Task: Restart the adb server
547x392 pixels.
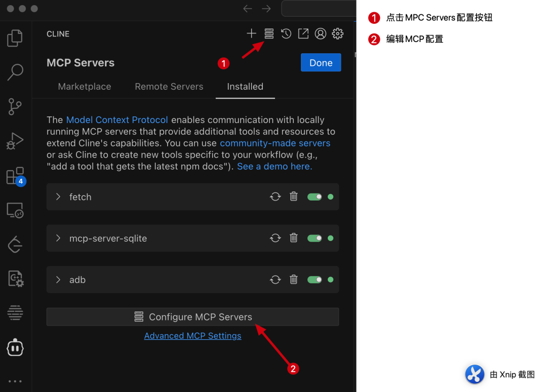Action: [x=275, y=280]
